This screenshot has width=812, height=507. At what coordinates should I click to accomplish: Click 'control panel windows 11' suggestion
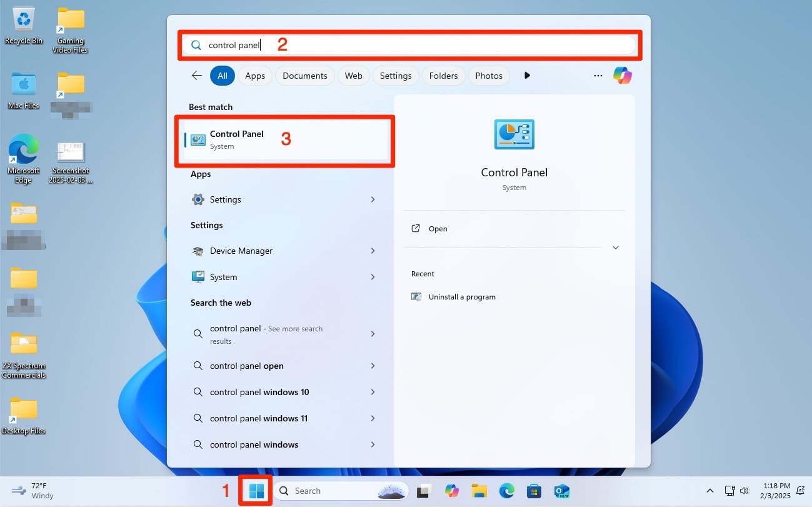259,418
